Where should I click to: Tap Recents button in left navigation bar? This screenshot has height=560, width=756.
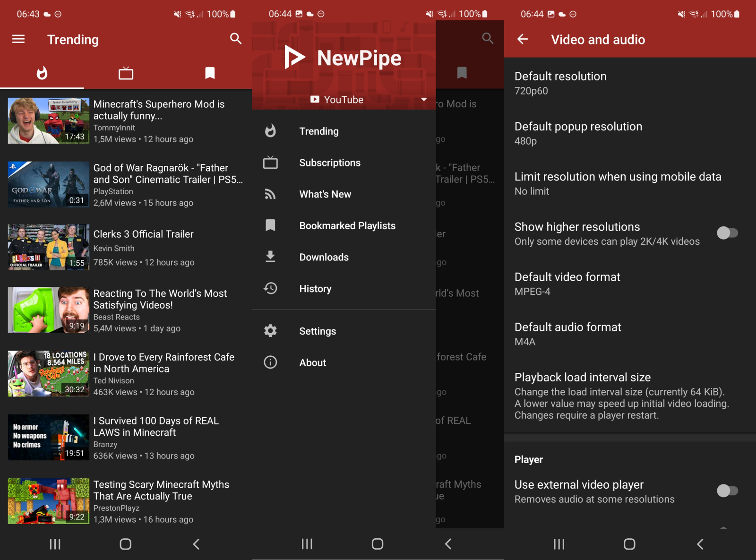(x=55, y=544)
